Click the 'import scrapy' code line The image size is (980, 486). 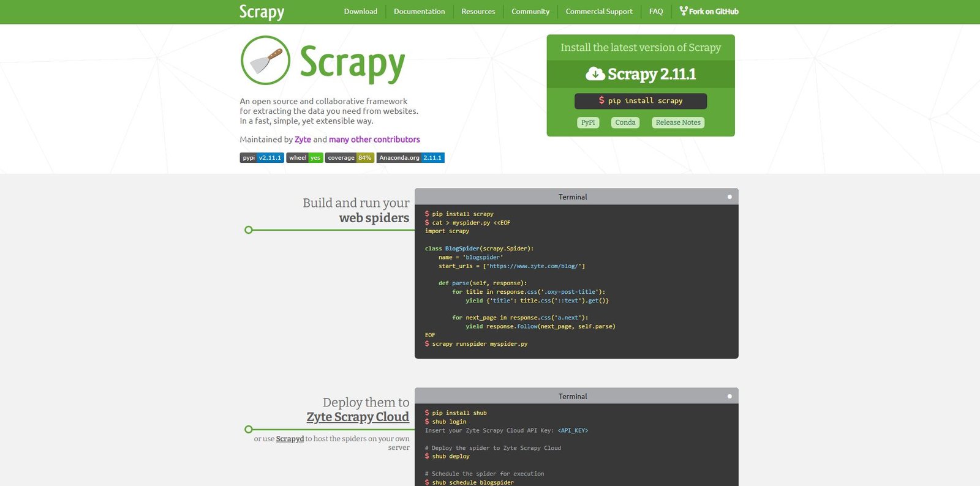pyautogui.click(x=447, y=231)
